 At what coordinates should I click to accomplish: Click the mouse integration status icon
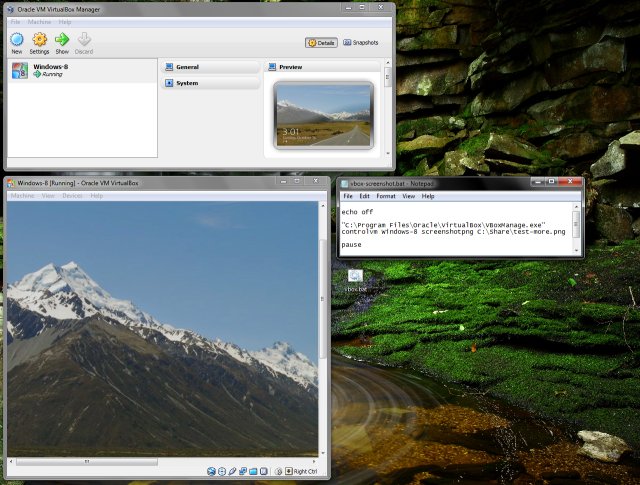(278, 472)
